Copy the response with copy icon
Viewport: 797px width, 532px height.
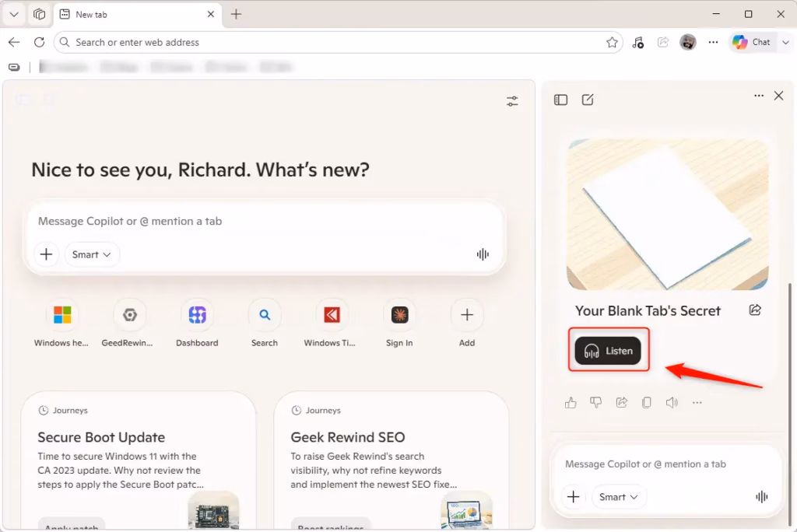point(647,402)
